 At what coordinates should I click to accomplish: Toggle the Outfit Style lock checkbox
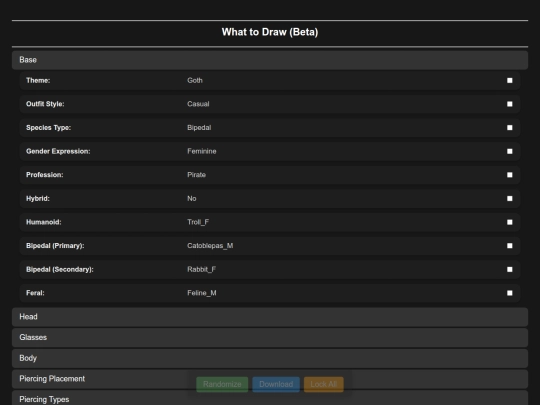[x=509, y=104]
